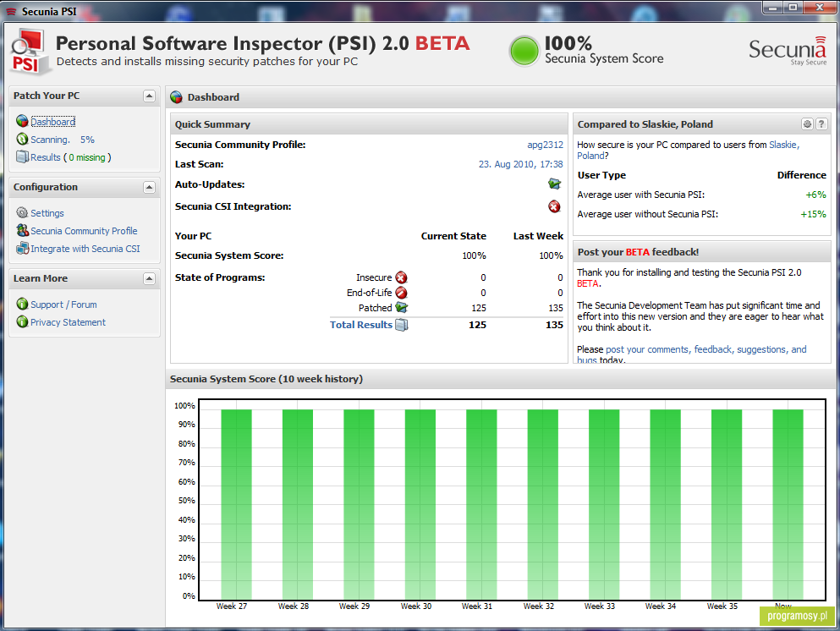Open the Dashboard link

click(53, 122)
